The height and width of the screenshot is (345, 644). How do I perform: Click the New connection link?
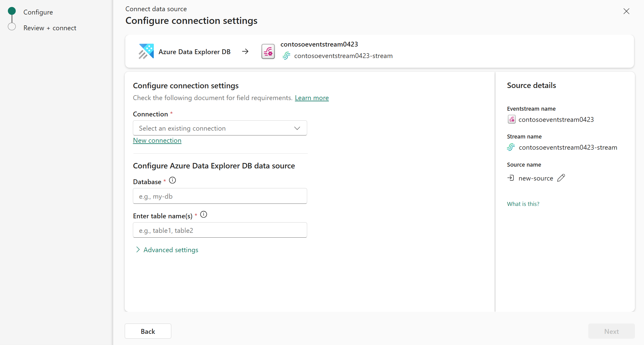[157, 140]
